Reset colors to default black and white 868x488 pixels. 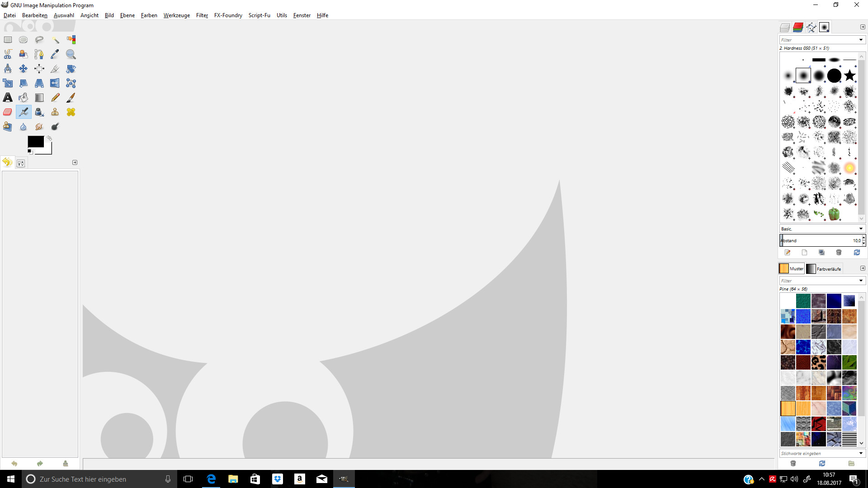[30, 151]
